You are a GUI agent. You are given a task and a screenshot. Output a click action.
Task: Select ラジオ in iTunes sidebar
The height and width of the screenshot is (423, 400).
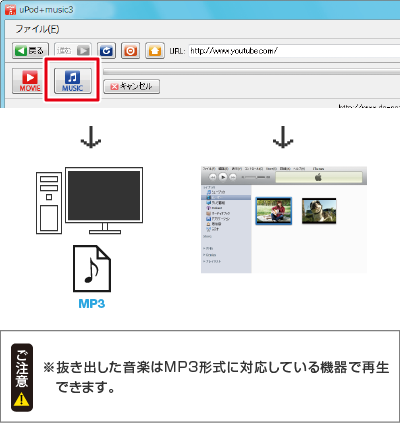pyautogui.click(x=213, y=229)
